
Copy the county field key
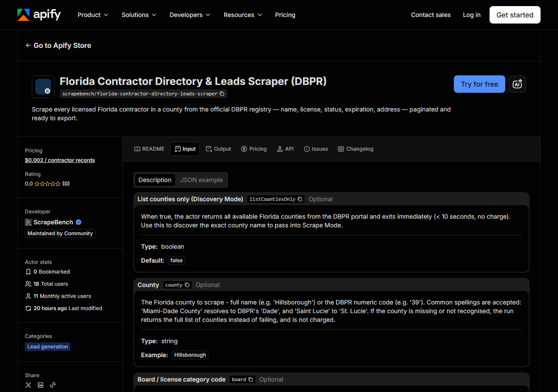click(187, 285)
